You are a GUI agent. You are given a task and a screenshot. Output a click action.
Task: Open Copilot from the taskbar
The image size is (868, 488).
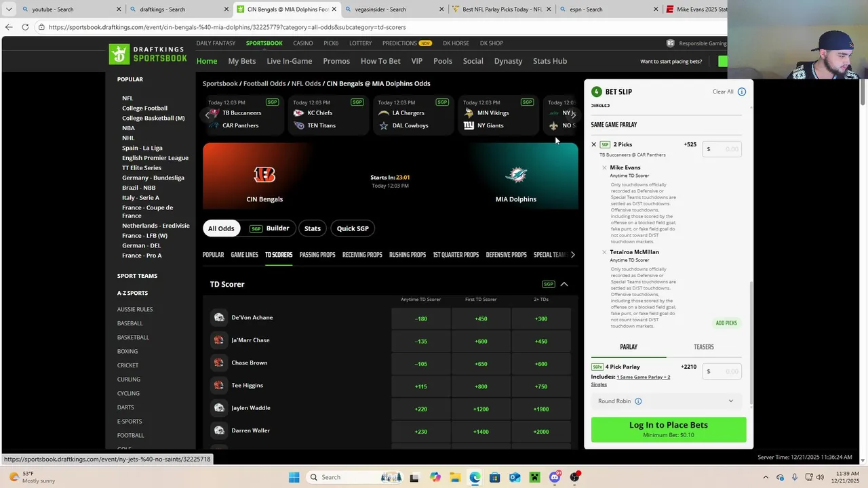[435, 477]
